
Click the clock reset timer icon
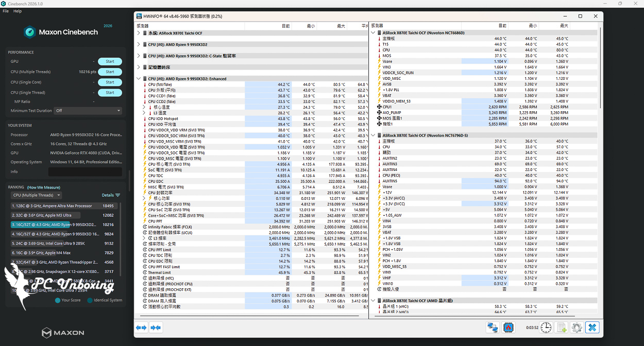point(546,327)
